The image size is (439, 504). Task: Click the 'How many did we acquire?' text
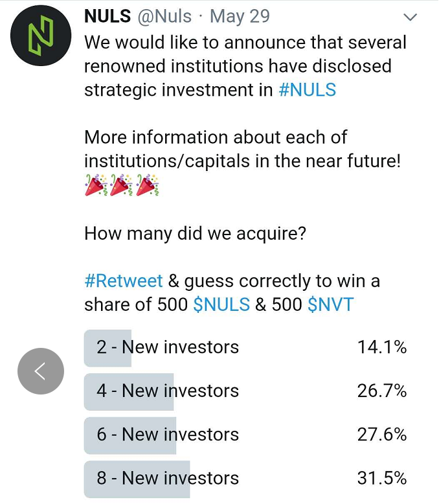pyautogui.click(x=195, y=234)
